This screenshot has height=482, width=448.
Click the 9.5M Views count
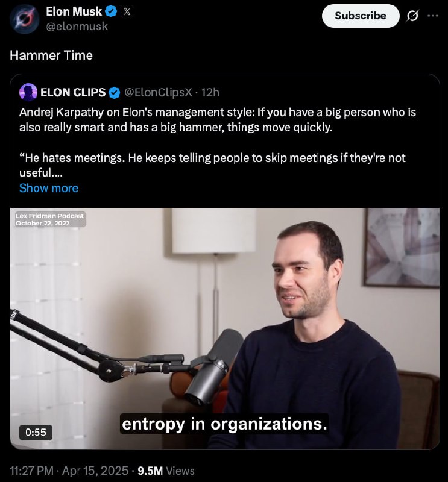pyautogui.click(x=166, y=471)
